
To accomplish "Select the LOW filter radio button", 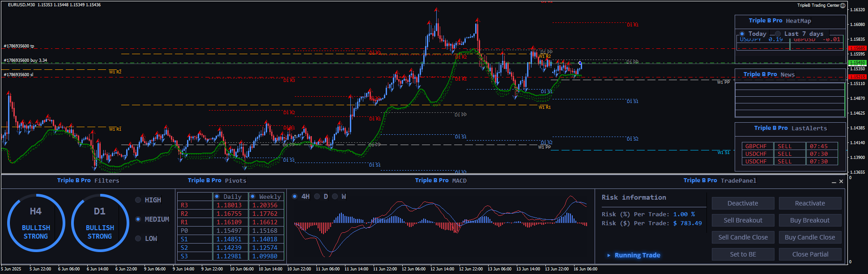I will (138, 239).
